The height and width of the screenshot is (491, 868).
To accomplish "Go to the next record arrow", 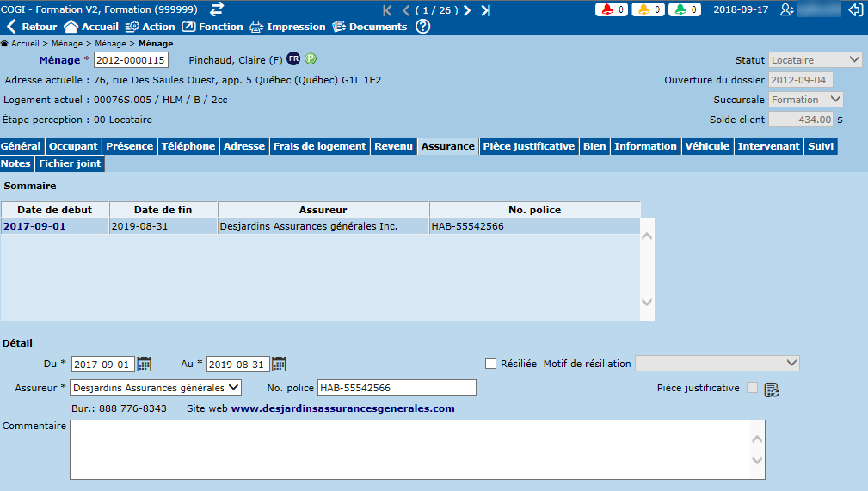I will pos(467,10).
